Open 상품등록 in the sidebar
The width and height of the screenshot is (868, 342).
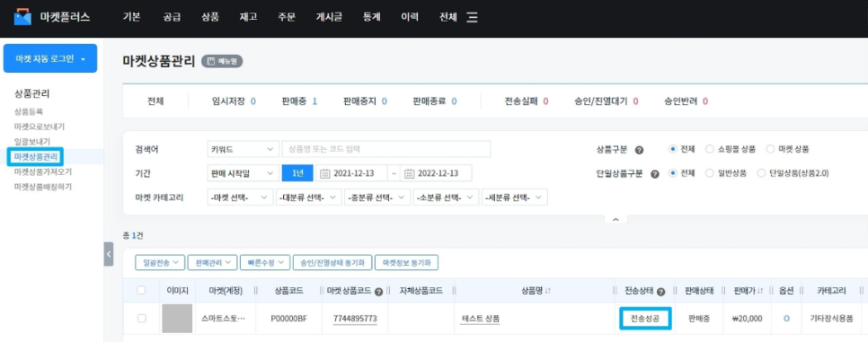28,112
